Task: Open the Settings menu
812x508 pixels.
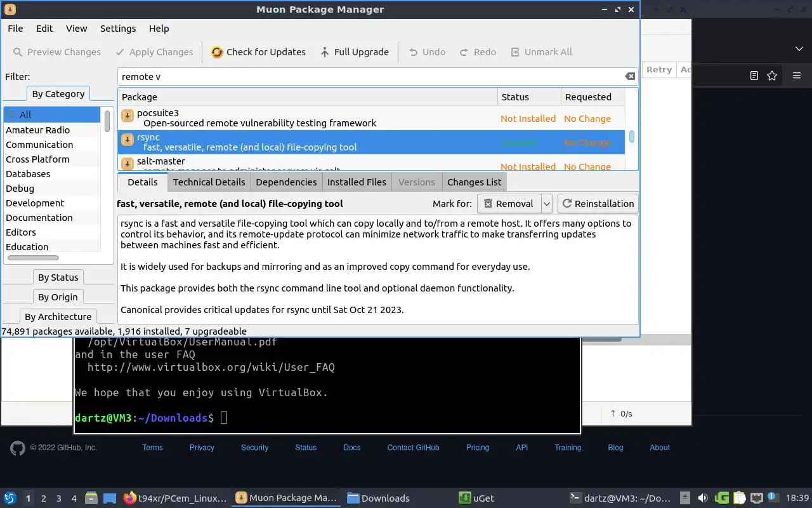Action: point(118,29)
